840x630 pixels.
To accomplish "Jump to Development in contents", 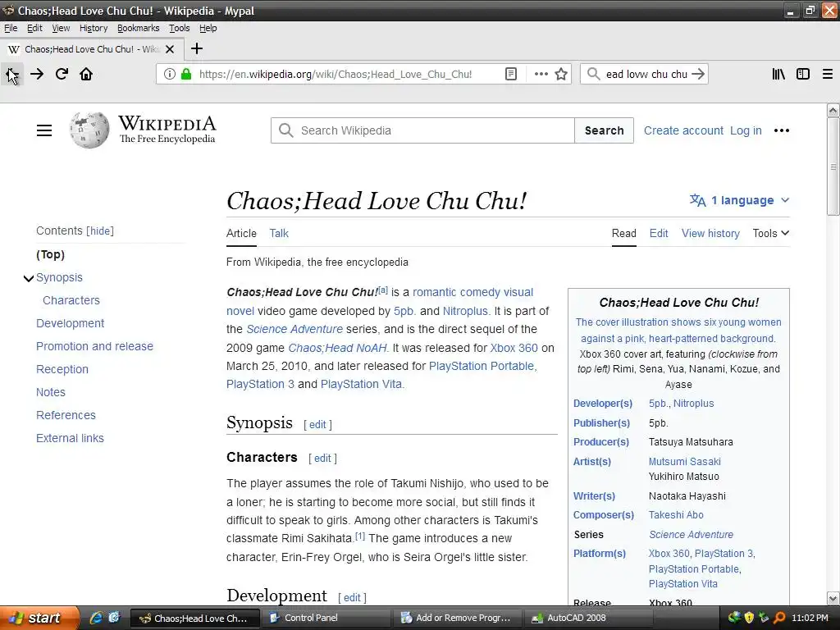I will pyautogui.click(x=71, y=323).
